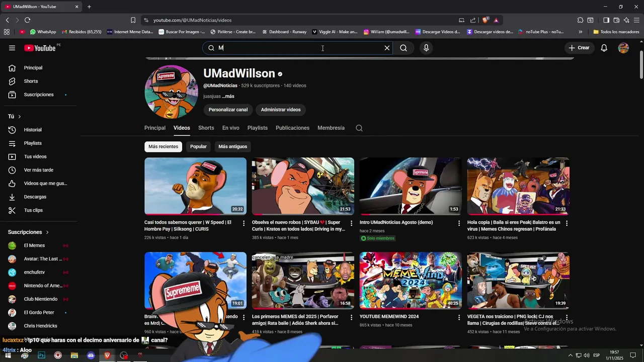This screenshot has height=362, width=644.
Task: Expand channel description with ...más
Action: click(228, 96)
